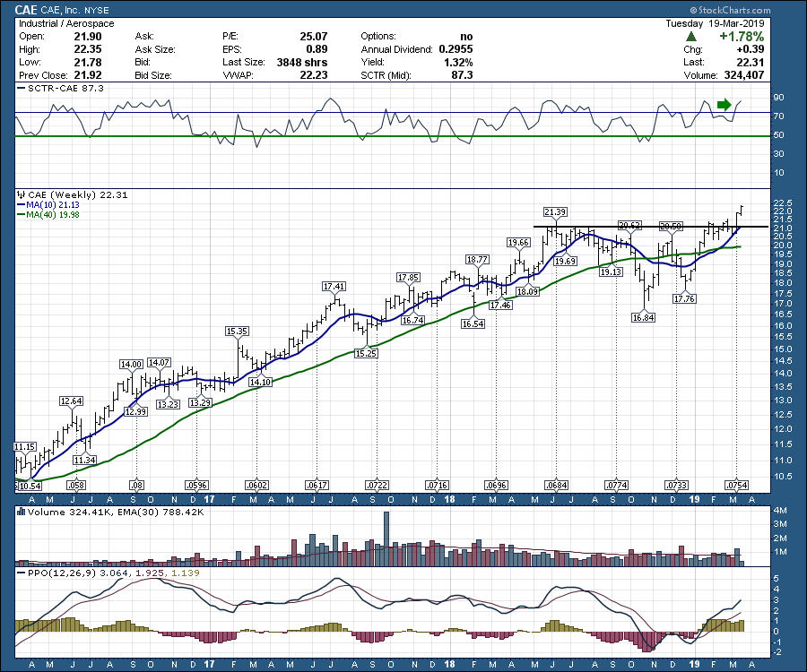Click the .0596 dividend marker
This screenshot has width=807, height=672.
click(196, 486)
